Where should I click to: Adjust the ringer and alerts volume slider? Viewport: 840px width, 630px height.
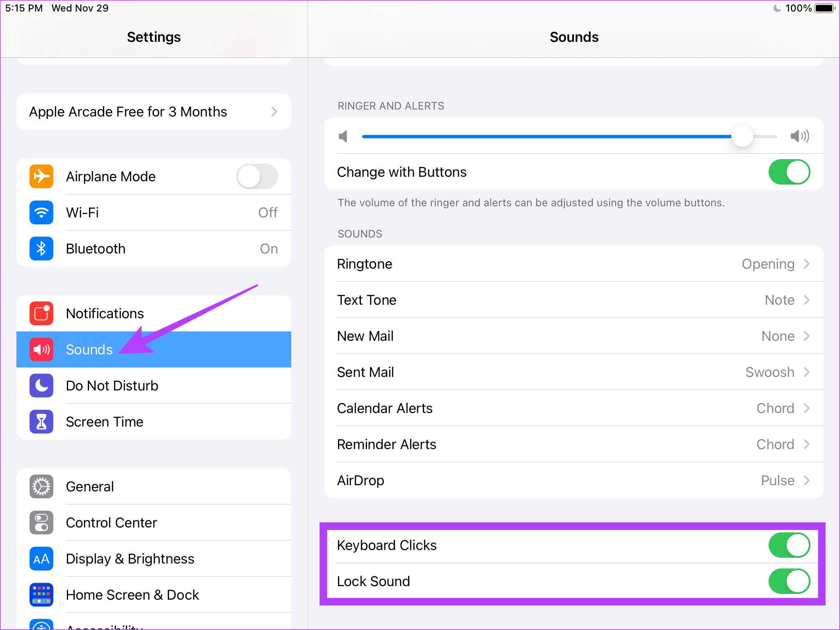click(x=742, y=137)
